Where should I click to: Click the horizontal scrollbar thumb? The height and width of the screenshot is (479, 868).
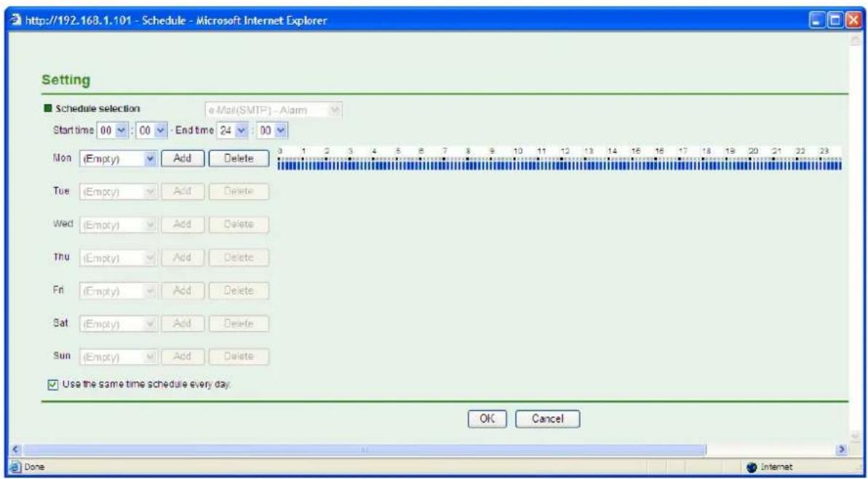click(365, 450)
